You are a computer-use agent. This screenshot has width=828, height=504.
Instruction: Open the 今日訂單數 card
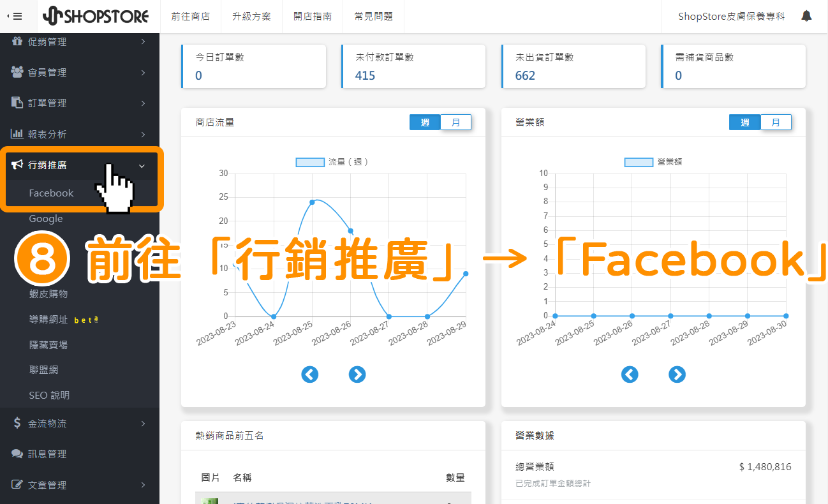pyautogui.click(x=254, y=66)
